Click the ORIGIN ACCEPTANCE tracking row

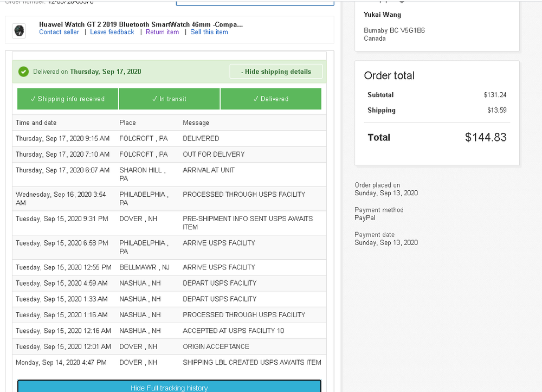[169, 346]
